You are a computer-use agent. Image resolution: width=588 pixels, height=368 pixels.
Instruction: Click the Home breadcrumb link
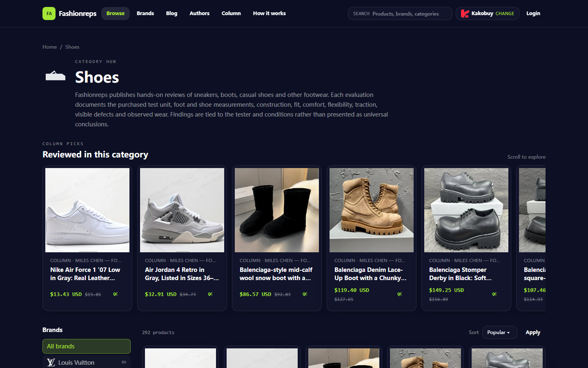50,47
